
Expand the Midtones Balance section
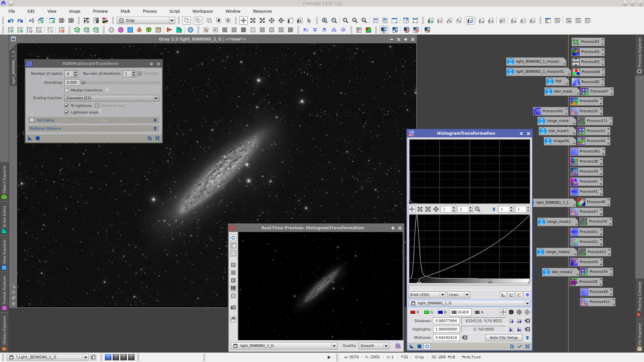click(155, 128)
